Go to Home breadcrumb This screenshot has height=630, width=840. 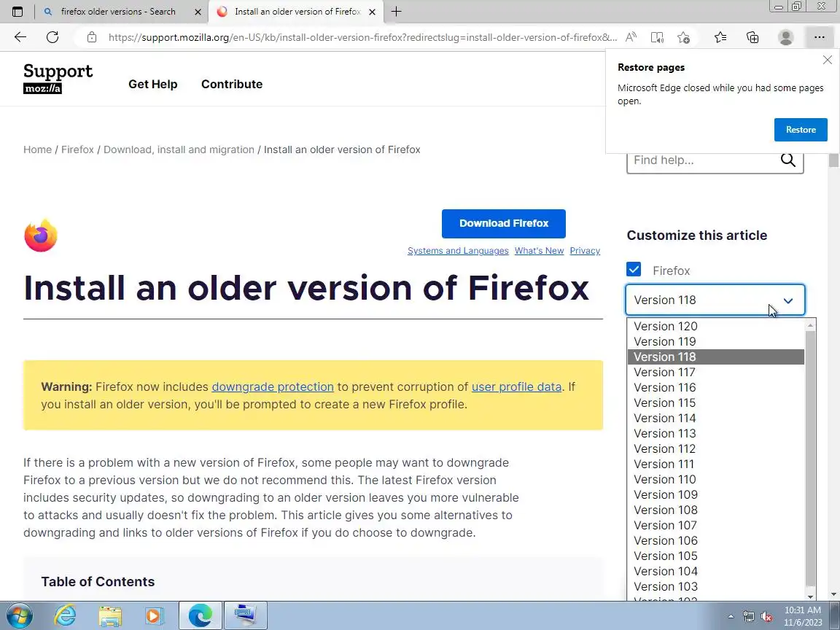point(37,149)
